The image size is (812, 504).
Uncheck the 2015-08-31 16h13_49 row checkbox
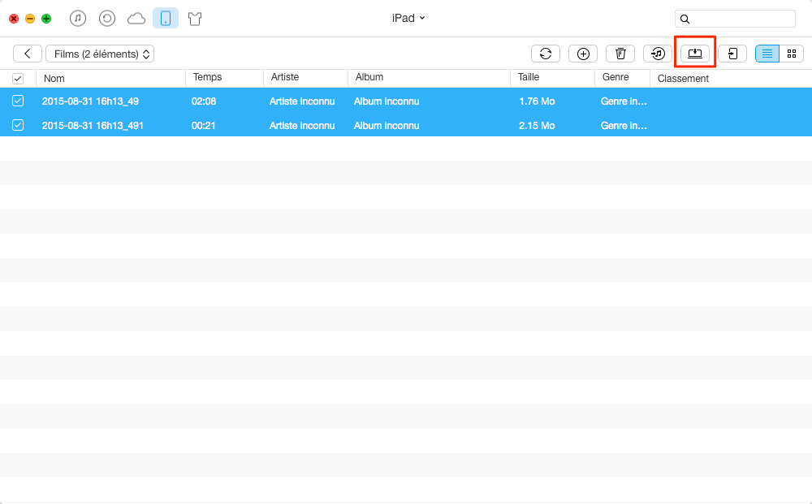click(x=18, y=101)
